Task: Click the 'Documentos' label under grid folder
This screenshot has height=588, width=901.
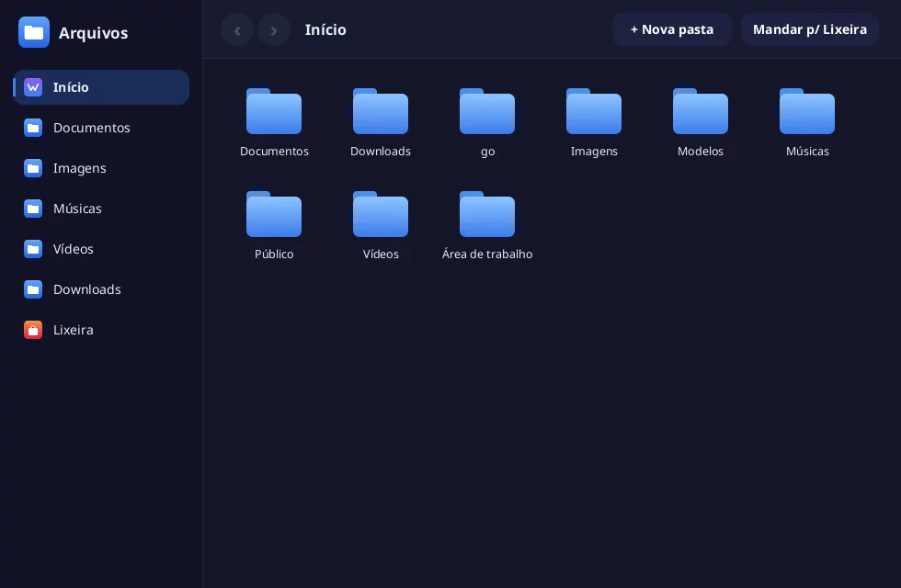Action: [274, 151]
